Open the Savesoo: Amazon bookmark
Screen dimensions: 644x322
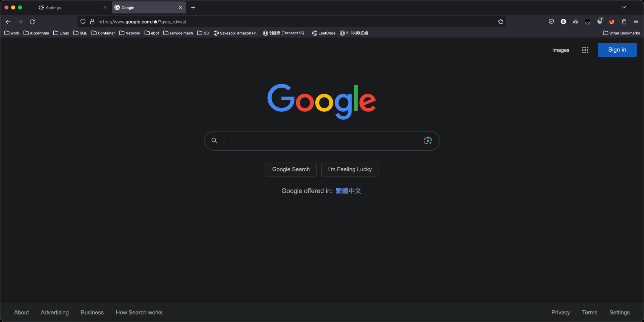pyautogui.click(x=236, y=33)
